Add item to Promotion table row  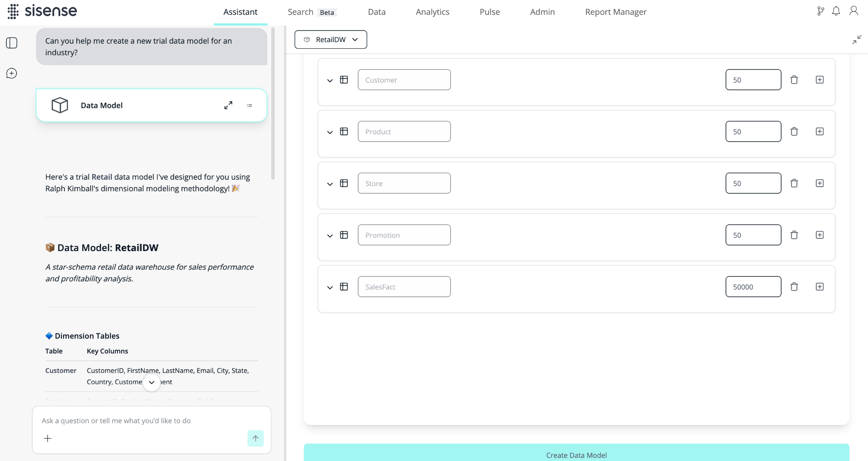[x=820, y=235]
